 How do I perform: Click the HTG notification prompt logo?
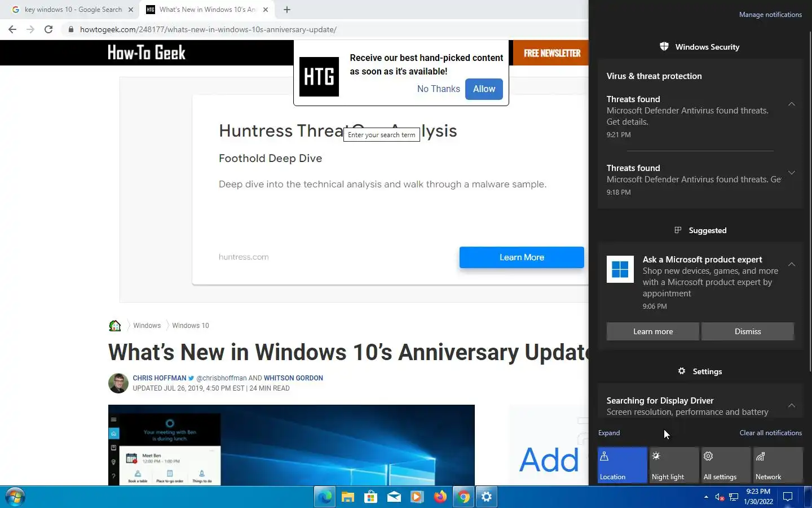(x=319, y=77)
